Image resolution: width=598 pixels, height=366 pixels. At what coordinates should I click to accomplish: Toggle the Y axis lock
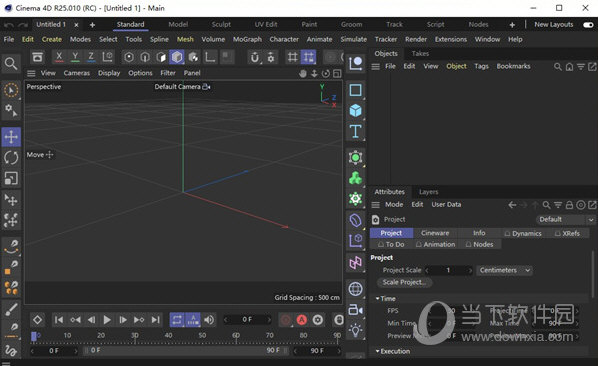(75, 57)
